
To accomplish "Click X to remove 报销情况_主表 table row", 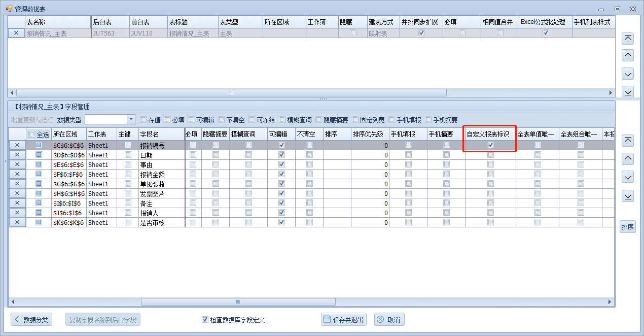I will pyautogui.click(x=16, y=33).
